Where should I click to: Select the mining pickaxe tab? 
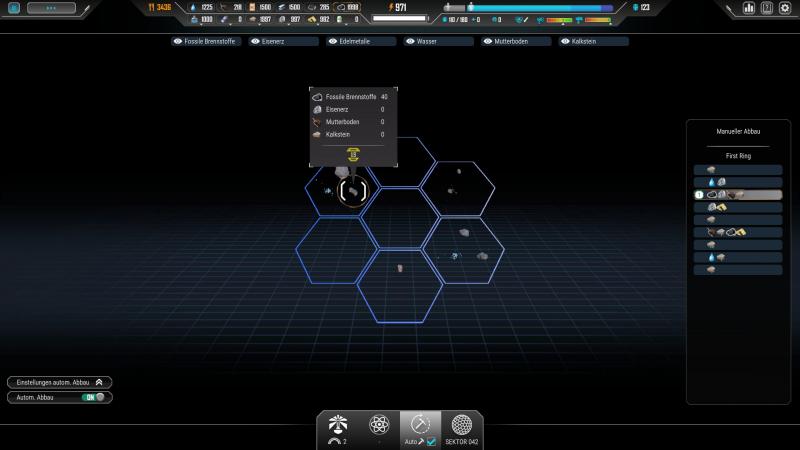[x=420, y=424]
